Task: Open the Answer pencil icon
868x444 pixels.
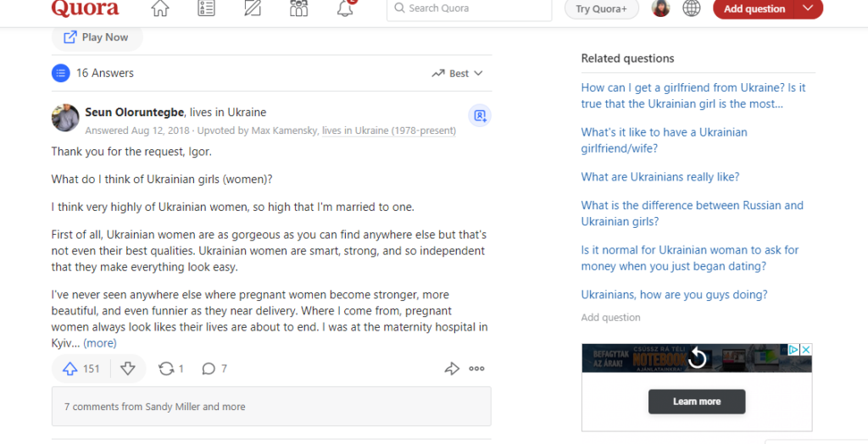Action: click(253, 9)
